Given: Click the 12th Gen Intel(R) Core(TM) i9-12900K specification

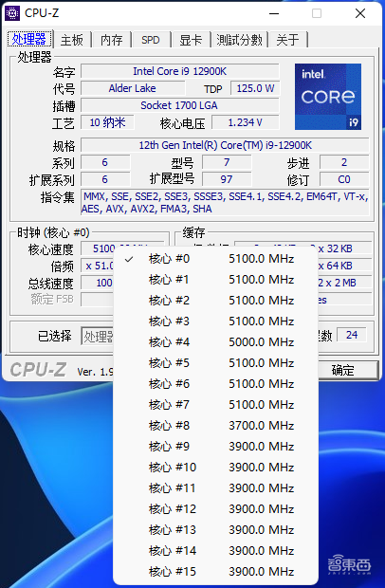Looking at the screenshot, I should (225, 145).
